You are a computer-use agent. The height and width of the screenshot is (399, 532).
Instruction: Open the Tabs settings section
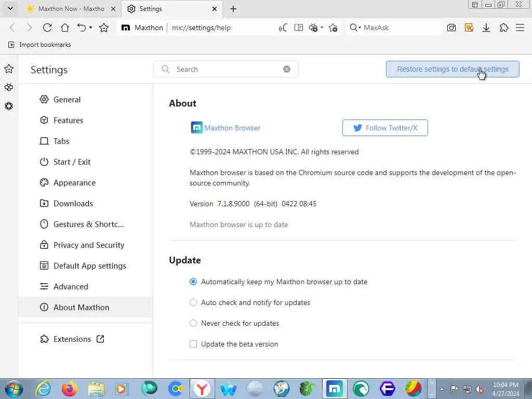point(85,141)
